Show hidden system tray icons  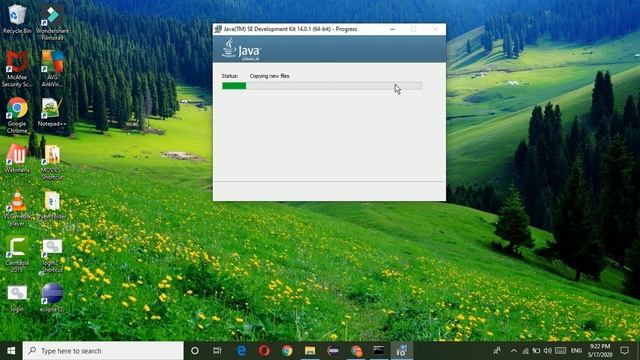click(x=514, y=351)
